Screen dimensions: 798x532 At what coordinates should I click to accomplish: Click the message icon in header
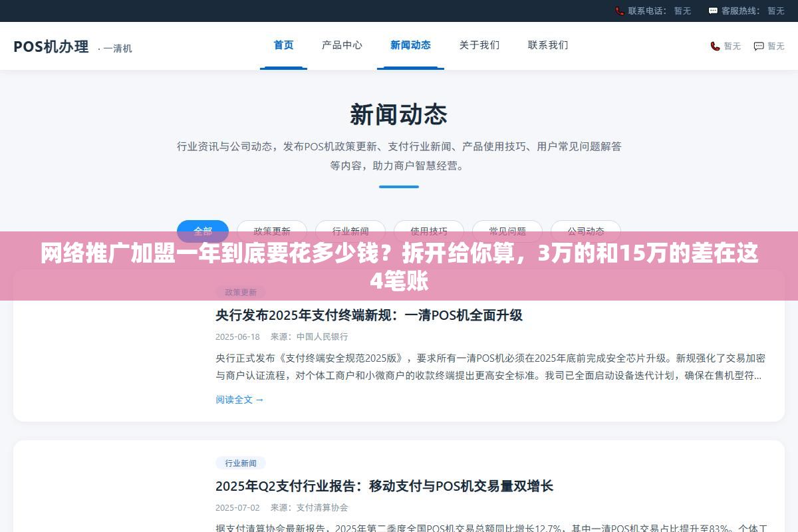[759, 46]
